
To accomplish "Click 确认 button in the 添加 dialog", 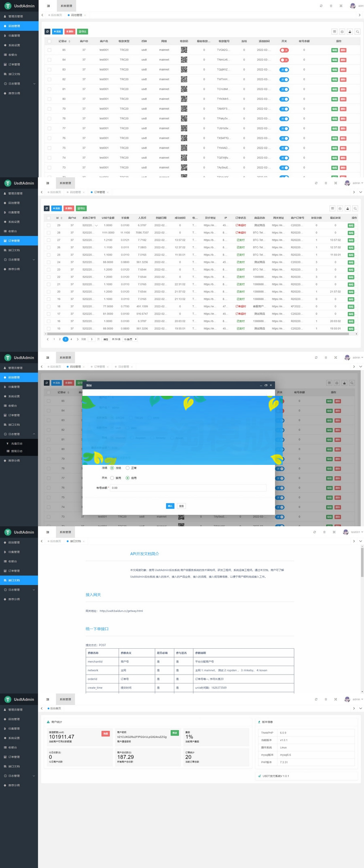I will (170, 506).
